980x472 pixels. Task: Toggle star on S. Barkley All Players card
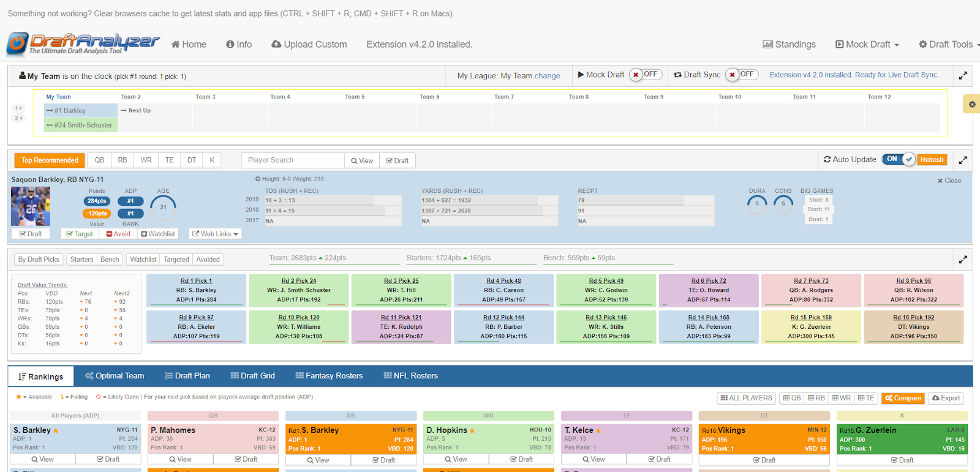56,431
